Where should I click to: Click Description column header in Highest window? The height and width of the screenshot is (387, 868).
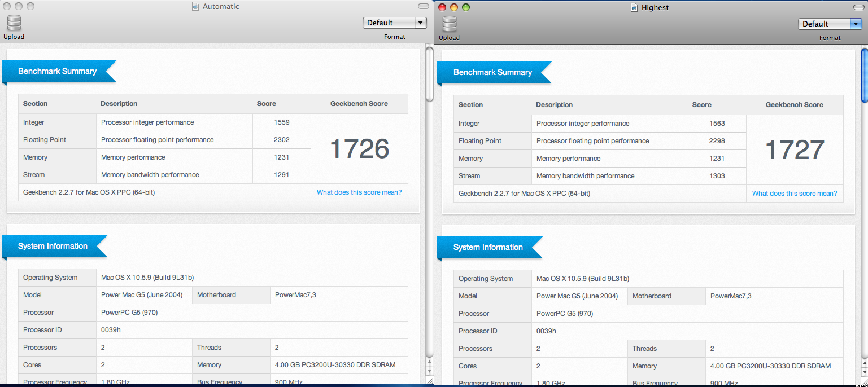click(x=555, y=105)
